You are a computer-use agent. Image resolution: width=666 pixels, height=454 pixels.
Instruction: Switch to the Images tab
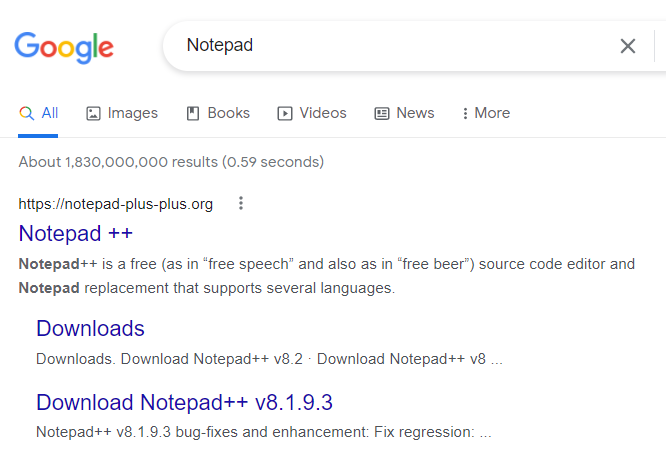pyautogui.click(x=122, y=113)
